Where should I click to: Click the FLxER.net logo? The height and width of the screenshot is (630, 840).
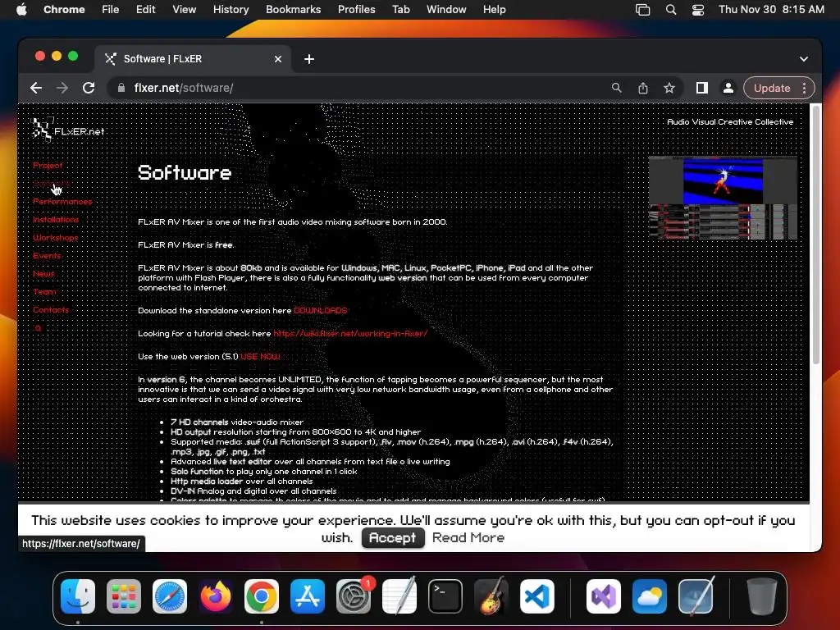click(68, 129)
